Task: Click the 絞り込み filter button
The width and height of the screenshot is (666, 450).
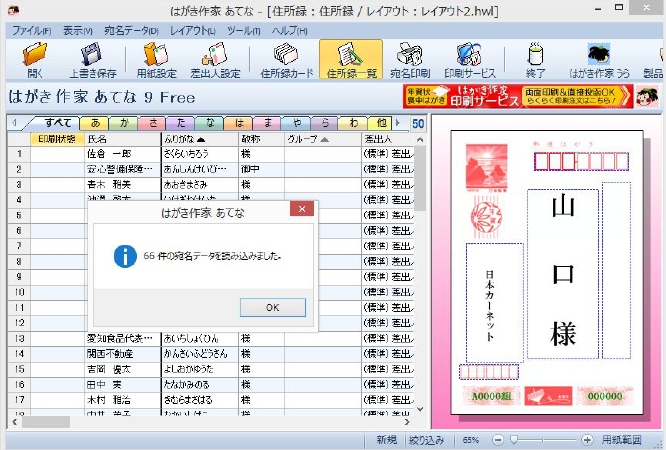Action: point(426,440)
